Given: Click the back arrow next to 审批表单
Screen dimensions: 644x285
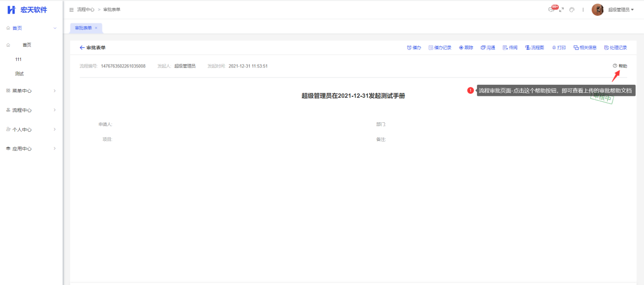Looking at the screenshot, I should click(82, 48).
